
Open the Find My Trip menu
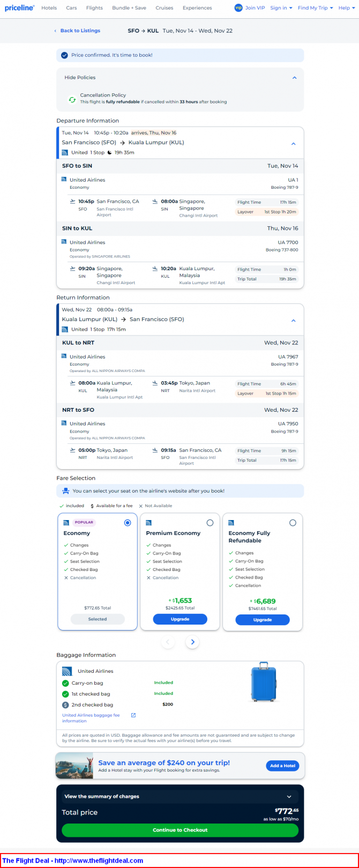pos(315,8)
